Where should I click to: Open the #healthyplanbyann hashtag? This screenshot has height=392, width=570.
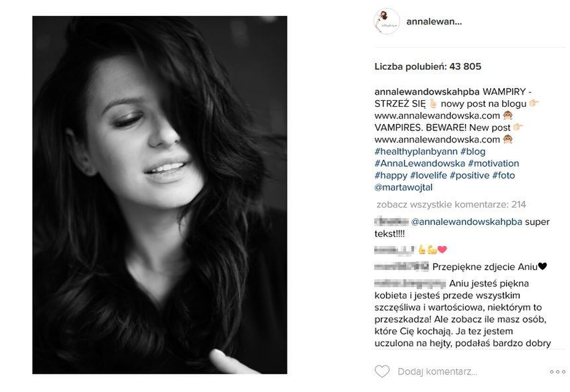click(x=416, y=151)
